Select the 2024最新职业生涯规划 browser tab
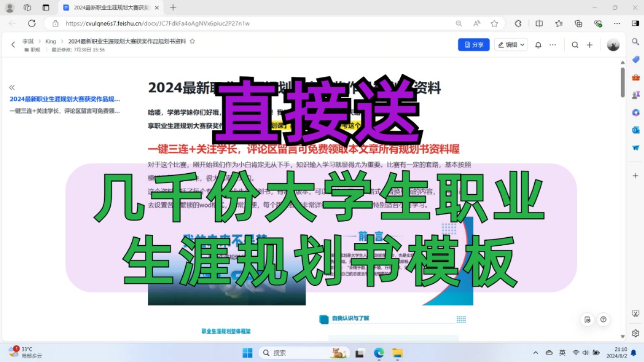Screen dimensions: 644x362 tap(112, 8)
